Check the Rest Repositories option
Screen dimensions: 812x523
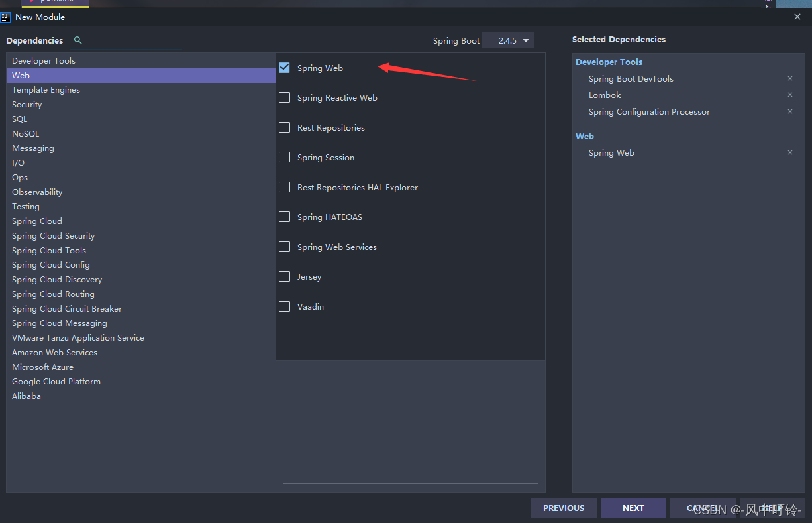click(285, 127)
